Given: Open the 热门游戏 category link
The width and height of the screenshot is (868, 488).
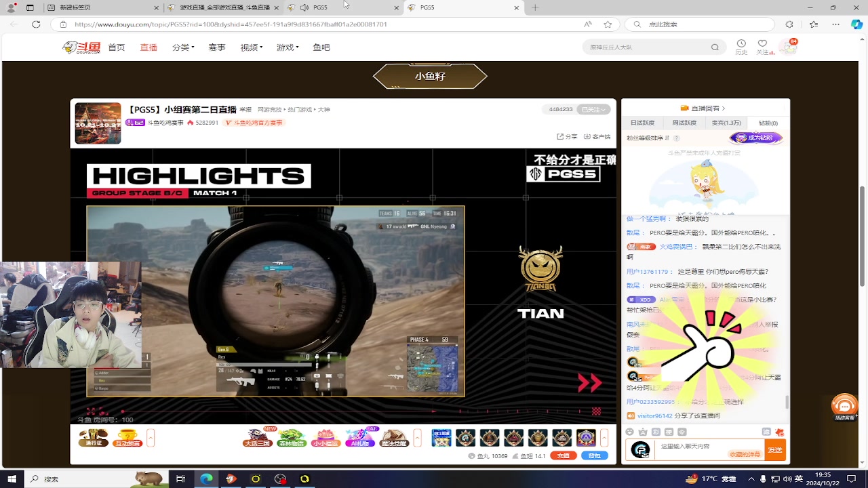Looking at the screenshot, I should (x=300, y=109).
